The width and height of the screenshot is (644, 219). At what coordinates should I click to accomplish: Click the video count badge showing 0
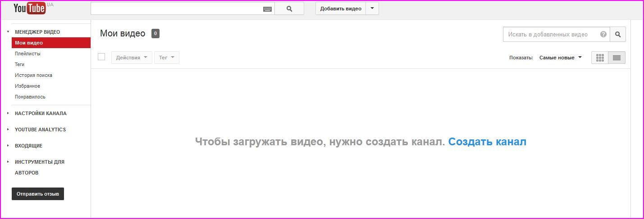coord(155,33)
